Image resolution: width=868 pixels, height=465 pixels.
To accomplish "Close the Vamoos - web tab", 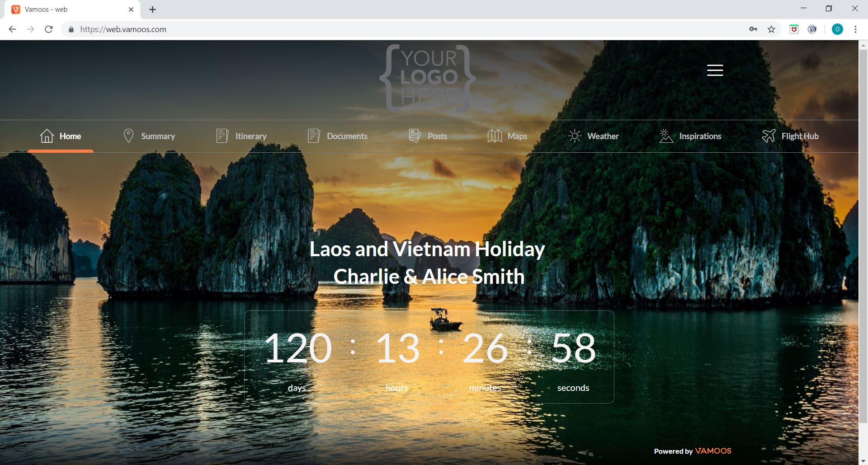I will [x=131, y=9].
